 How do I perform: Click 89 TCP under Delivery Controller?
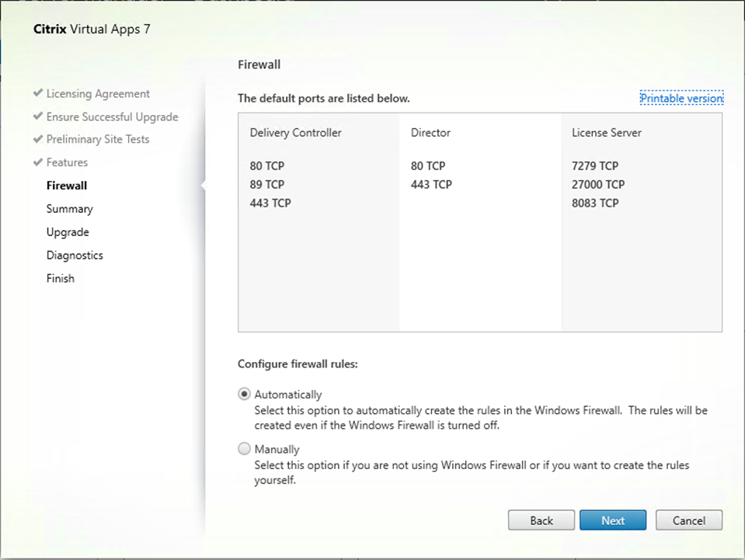pyautogui.click(x=267, y=184)
